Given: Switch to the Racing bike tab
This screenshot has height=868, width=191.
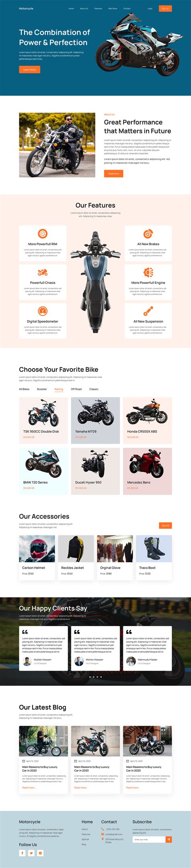Looking at the screenshot, I should pos(59,389).
